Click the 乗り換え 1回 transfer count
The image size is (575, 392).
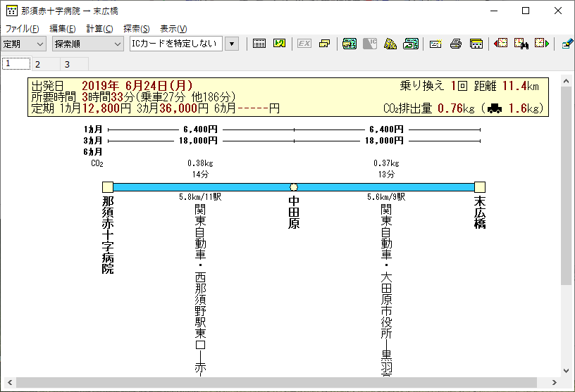tap(433, 86)
